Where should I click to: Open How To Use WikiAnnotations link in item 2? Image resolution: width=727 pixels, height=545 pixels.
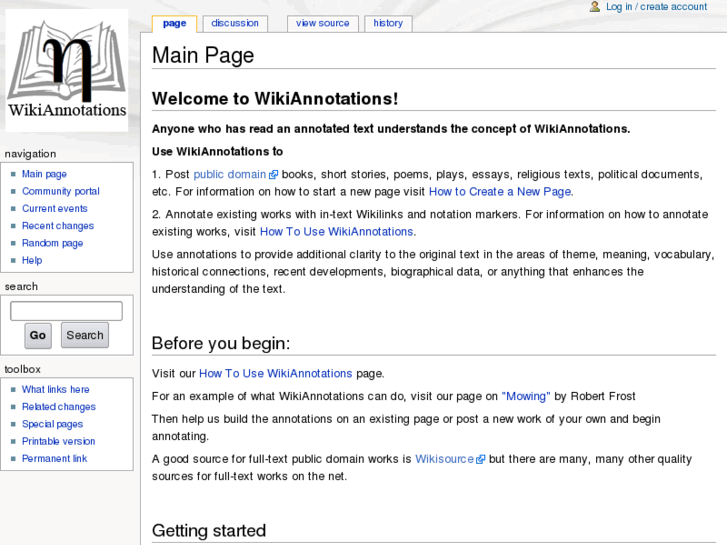337,231
